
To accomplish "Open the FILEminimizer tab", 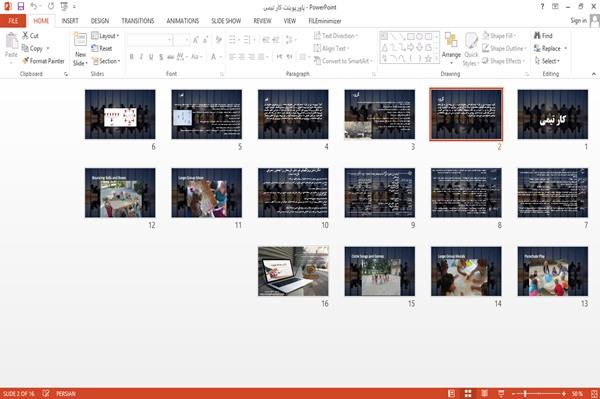I will (325, 21).
